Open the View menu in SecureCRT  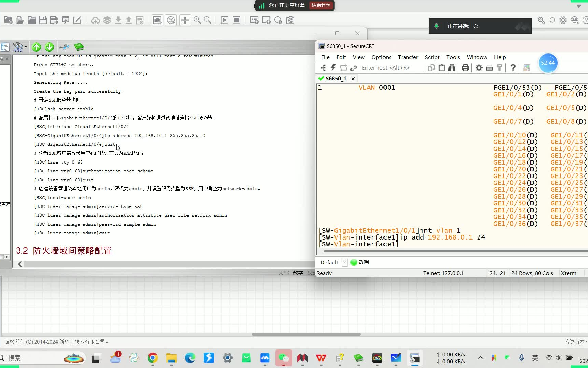359,57
